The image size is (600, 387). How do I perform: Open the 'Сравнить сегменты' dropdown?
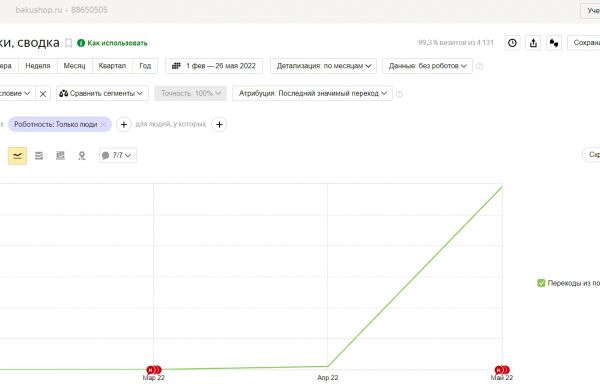click(102, 93)
